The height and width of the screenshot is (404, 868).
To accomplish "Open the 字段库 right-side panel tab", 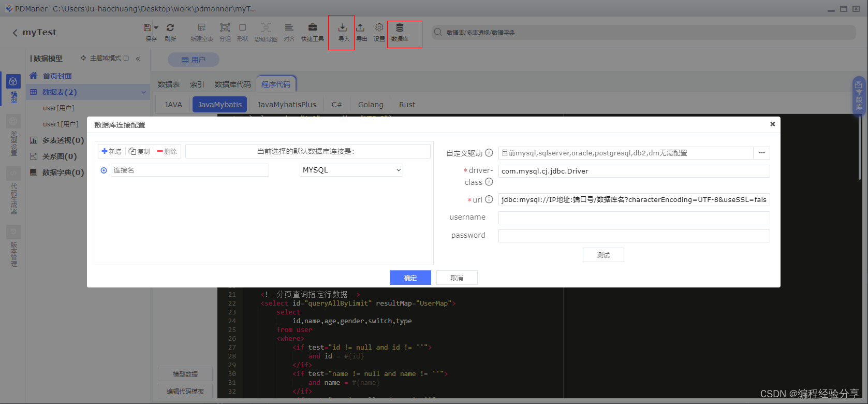I will (859, 96).
